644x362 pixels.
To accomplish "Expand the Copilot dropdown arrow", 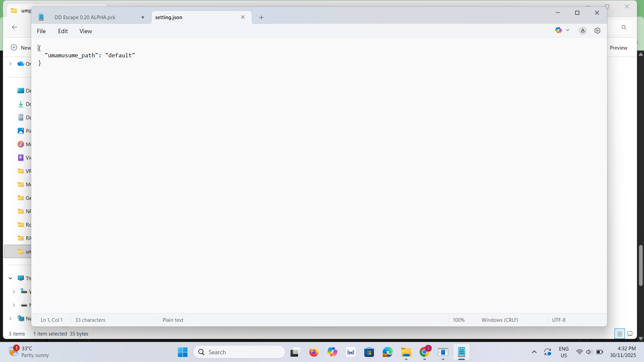I will (568, 31).
